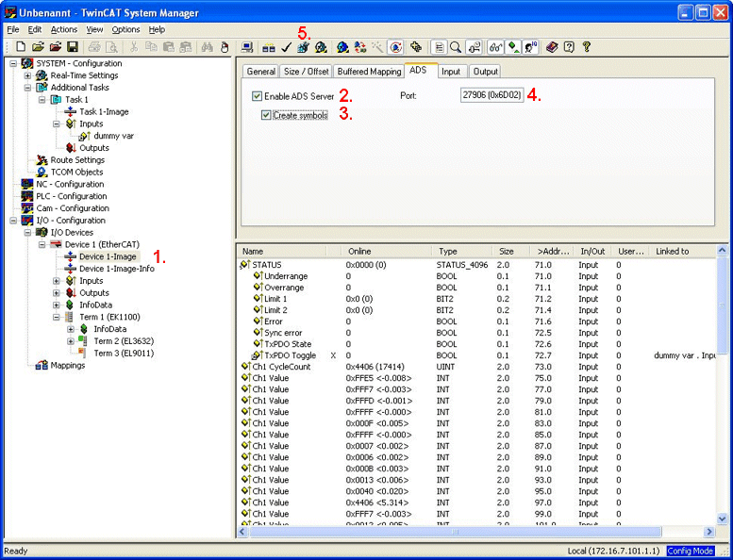Click the Type column header
Viewport: 733px width, 560px height.
(463, 252)
